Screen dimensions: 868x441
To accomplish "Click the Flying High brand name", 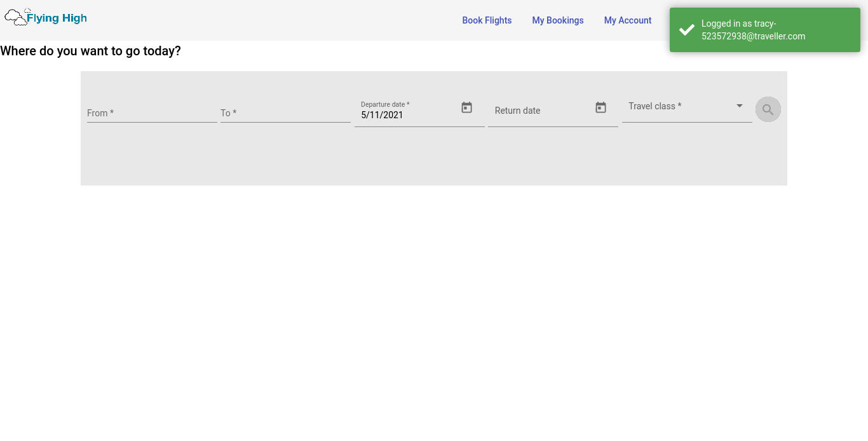I will click(x=57, y=18).
